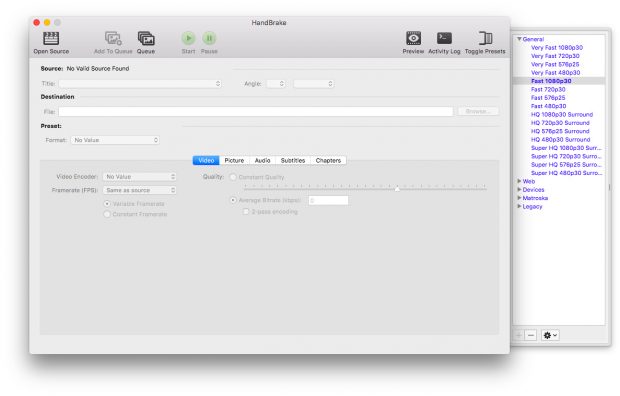Select the Super HQ 720p30 Surround preset
The height and width of the screenshot is (396, 620).
click(566, 156)
